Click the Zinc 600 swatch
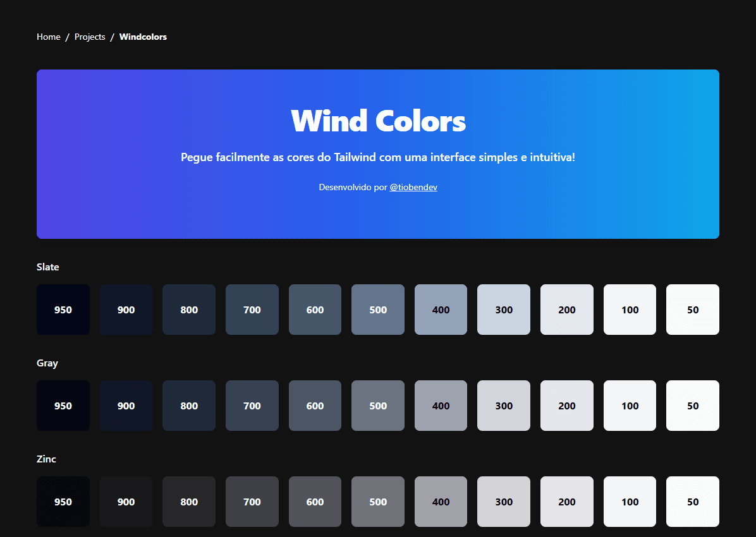 point(315,502)
